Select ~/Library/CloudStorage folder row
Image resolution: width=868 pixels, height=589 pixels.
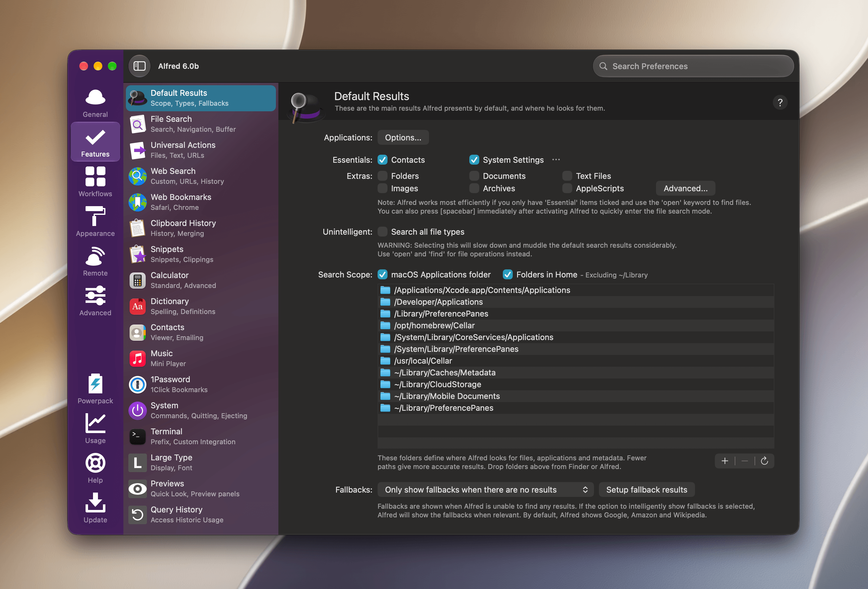[576, 384]
